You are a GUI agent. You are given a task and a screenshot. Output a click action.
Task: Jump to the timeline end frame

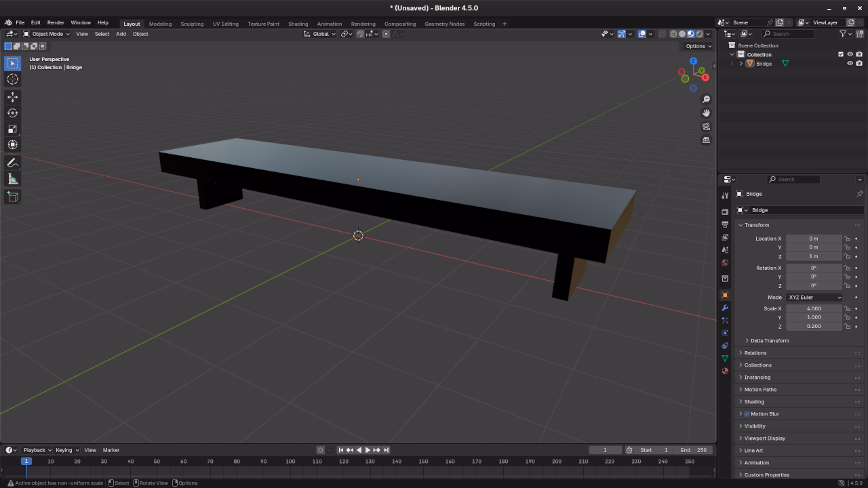pos(386,450)
